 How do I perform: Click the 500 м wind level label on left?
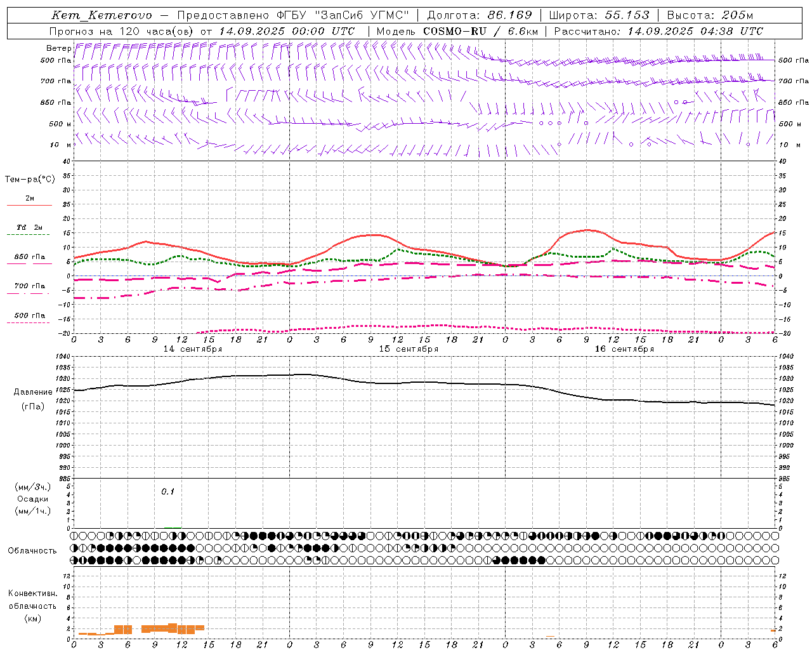click(x=60, y=124)
